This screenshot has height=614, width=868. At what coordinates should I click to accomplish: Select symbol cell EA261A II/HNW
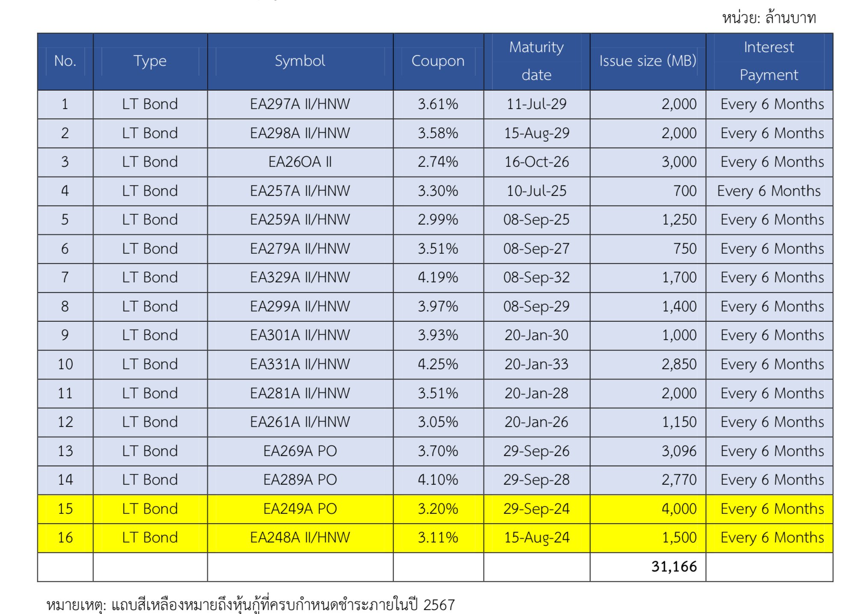300,422
